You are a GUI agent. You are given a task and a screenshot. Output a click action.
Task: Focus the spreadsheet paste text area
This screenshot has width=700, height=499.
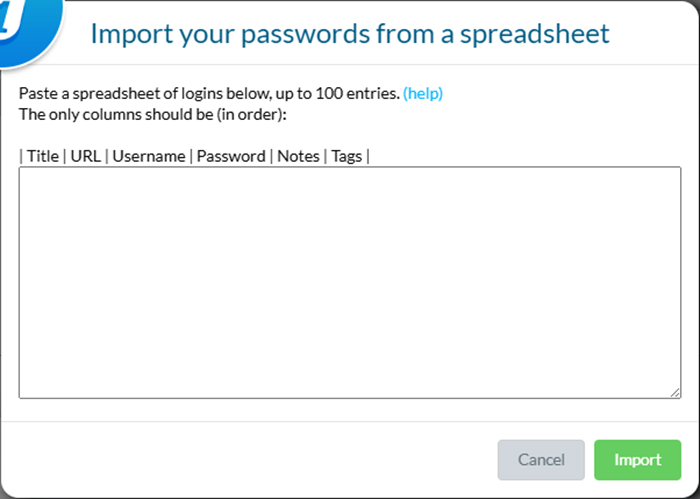click(350, 282)
